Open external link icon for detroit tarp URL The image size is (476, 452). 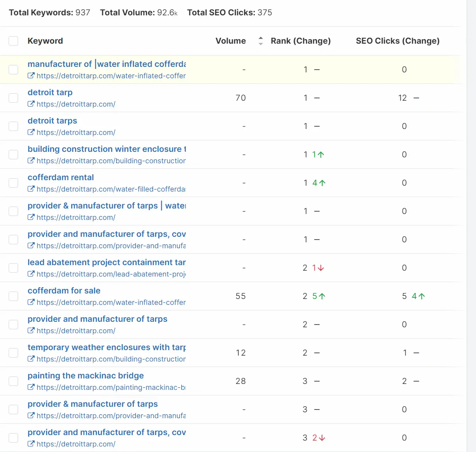click(31, 104)
